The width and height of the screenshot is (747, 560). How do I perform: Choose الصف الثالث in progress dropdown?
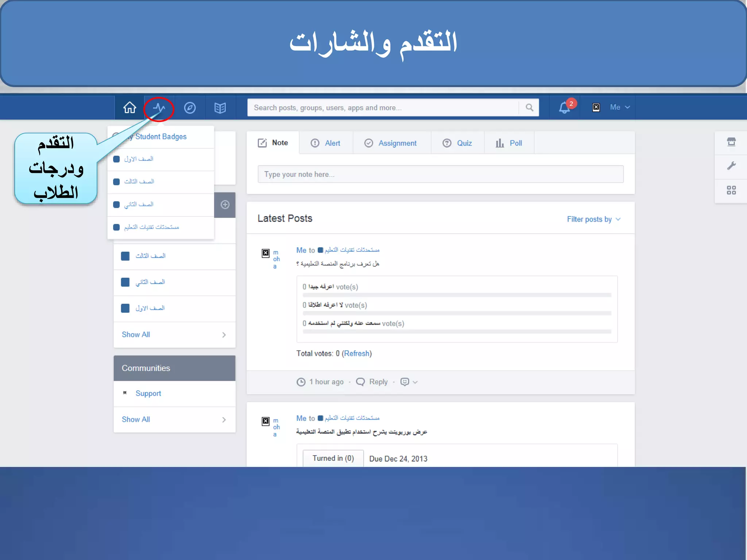pos(161,182)
